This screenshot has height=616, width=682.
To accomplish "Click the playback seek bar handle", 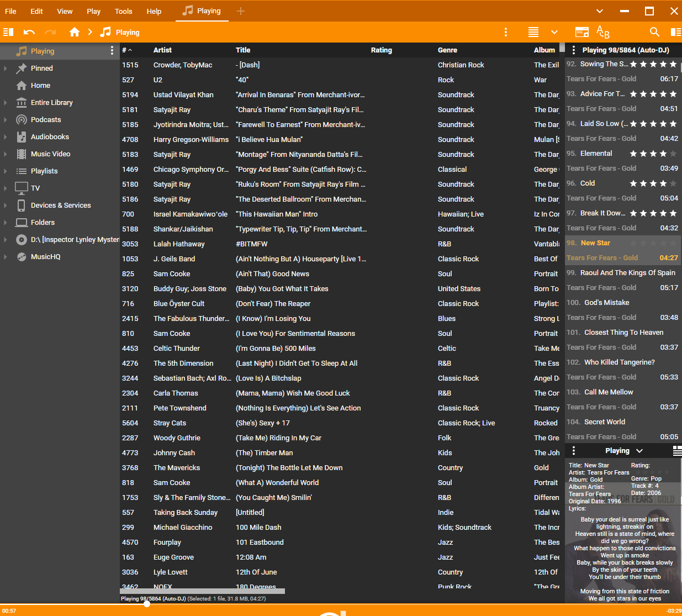I will coord(147,604).
